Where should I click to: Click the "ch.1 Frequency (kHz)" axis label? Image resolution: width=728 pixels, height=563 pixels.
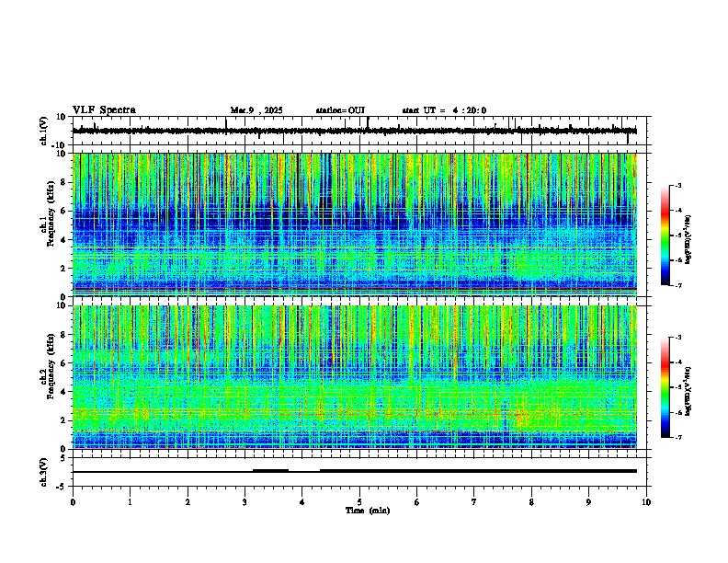(x=47, y=214)
